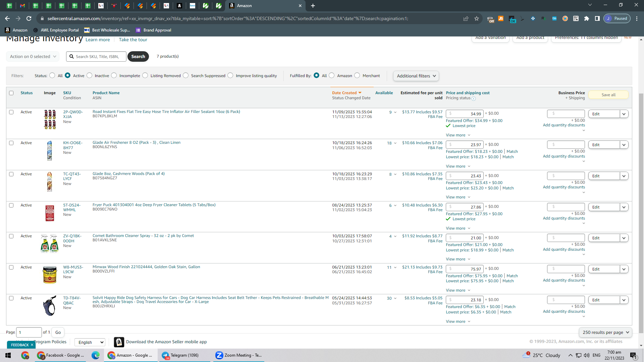Viewport: 644px width, 362px height.
Task: Open the Amazon bookmark
Action: pos(16,30)
